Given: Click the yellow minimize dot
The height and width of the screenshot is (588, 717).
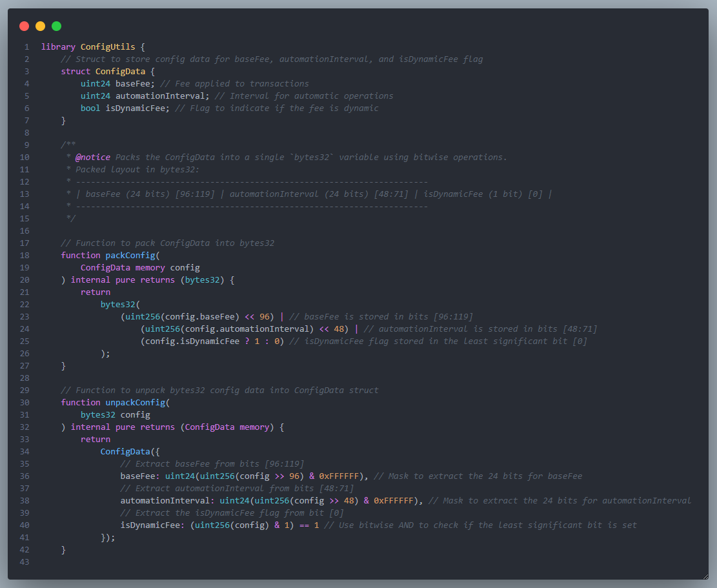Looking at the screenshot, I should tap(41, 26).
